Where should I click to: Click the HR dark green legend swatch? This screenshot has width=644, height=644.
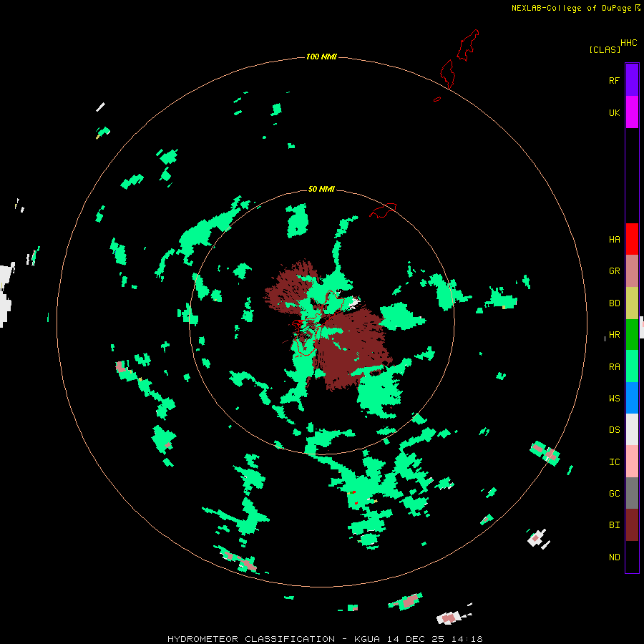tap(632, 334)
